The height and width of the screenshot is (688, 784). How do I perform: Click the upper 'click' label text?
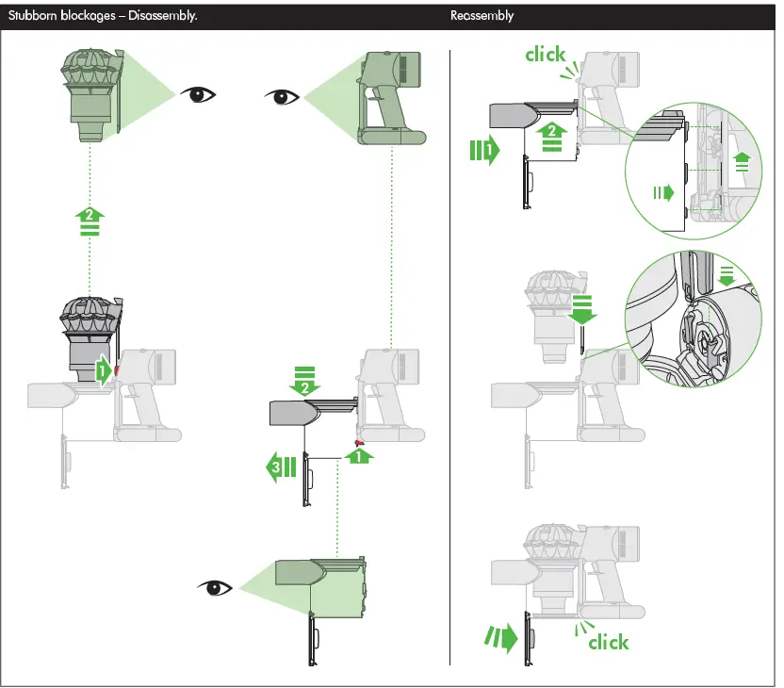pyautogui.click(x=545, y=54)
